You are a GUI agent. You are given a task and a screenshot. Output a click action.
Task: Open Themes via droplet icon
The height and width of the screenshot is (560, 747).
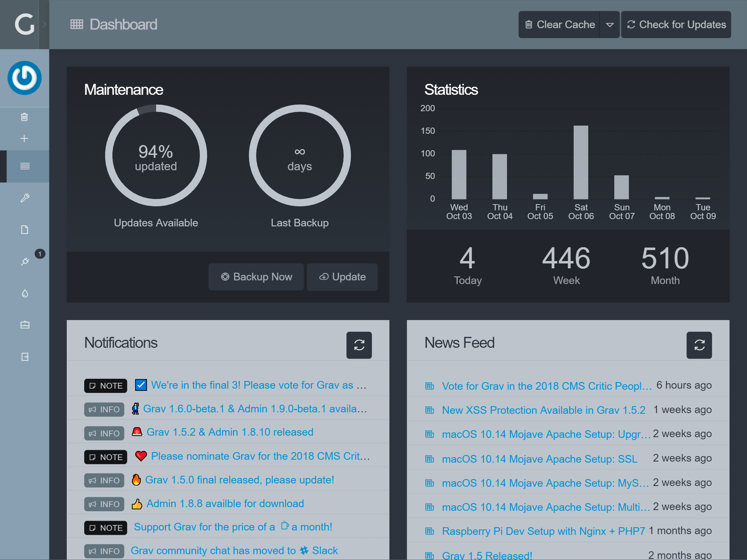pyautogui.click(x=24, y=293)
